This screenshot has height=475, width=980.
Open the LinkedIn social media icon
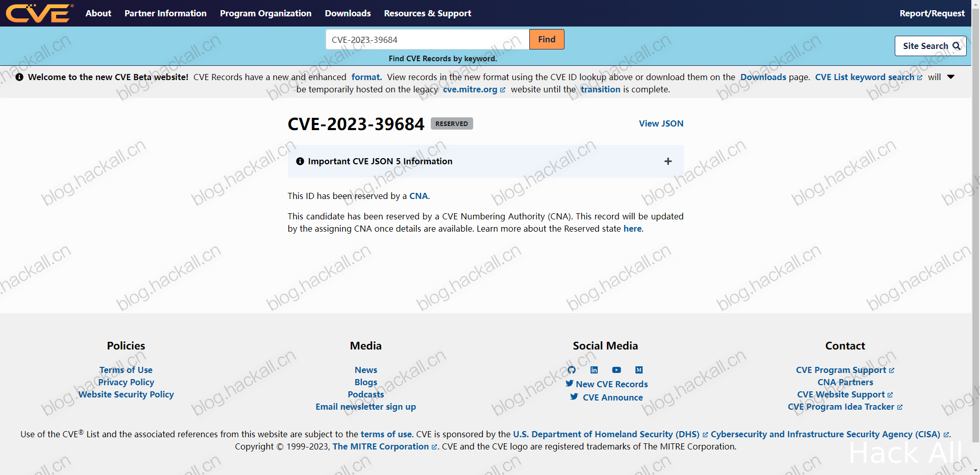point(594,370)
